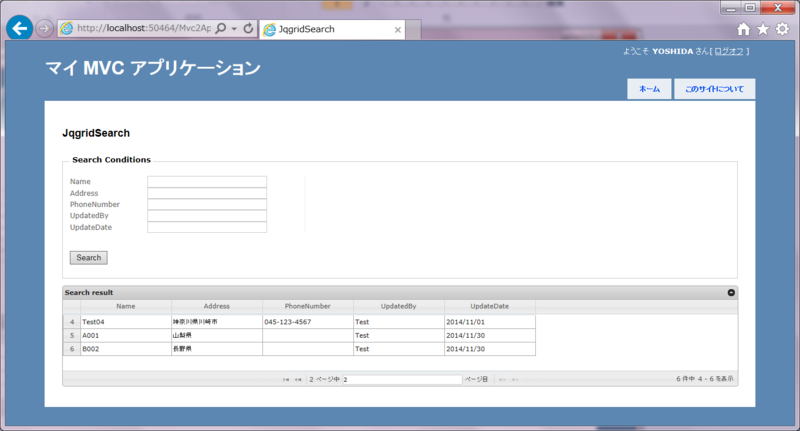Sort grid by PhoneNumber column header
The width and height of the screenshot is (800, 431).
(307, 306)
